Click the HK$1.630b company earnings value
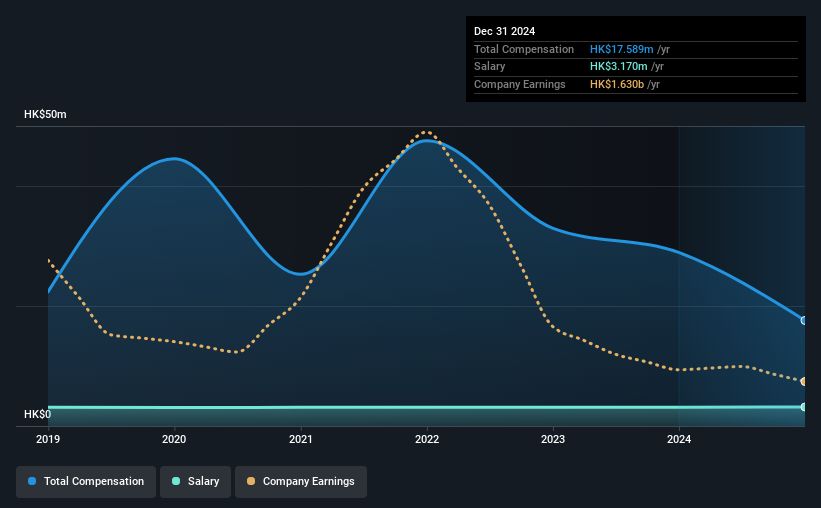 pos(617,84)
